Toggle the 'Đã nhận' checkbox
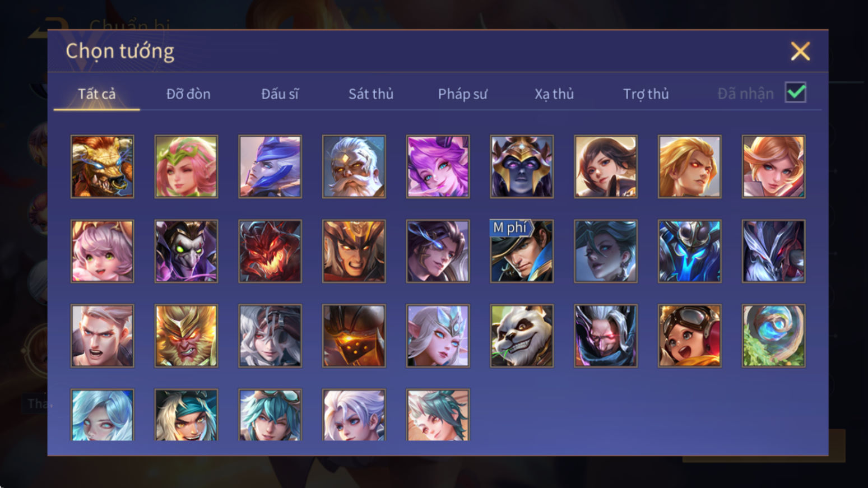Viewport: 868px width, 488px height. (795, 92)
